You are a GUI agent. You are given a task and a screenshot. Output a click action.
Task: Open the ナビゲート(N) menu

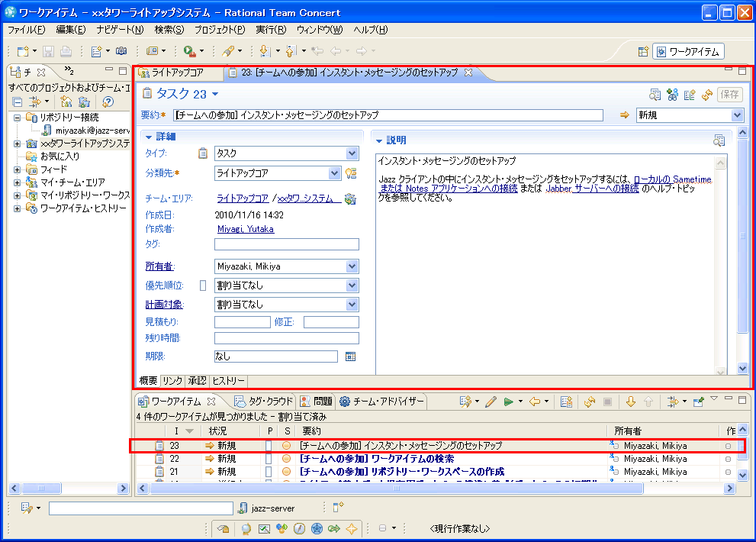click(x=120, y=30)
